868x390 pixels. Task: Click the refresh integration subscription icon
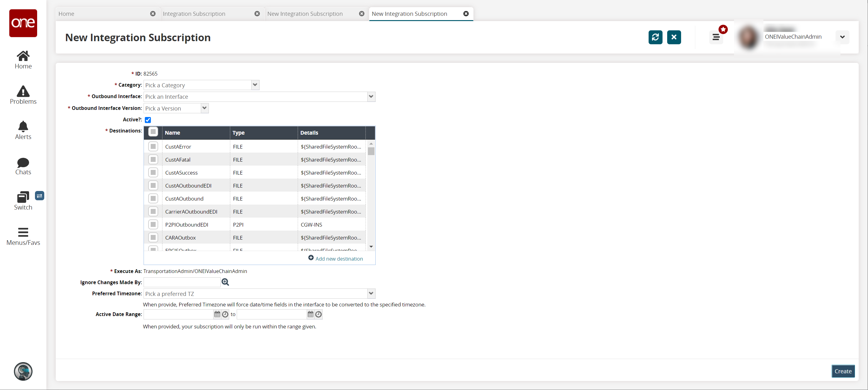[656, 37]
